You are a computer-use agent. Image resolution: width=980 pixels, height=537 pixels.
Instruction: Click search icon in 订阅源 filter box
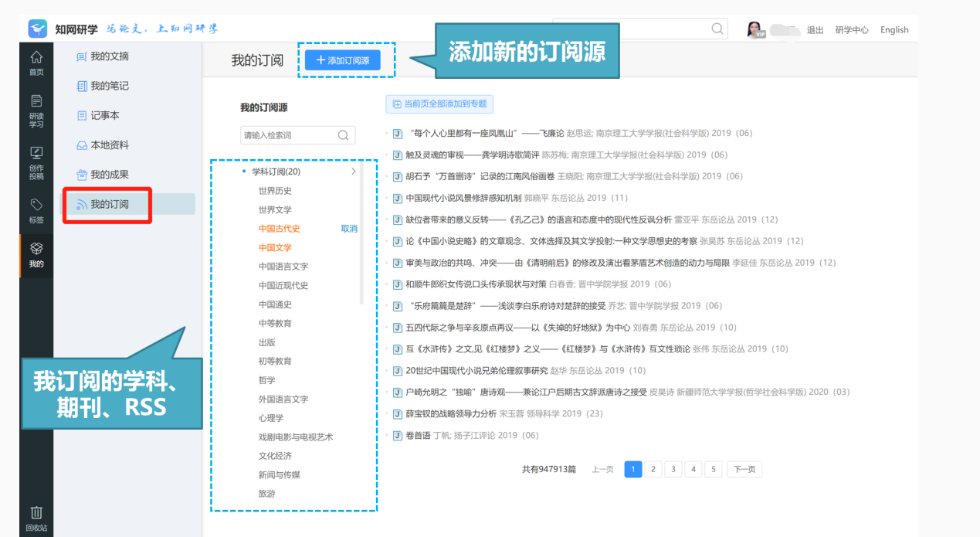[344, 135]
